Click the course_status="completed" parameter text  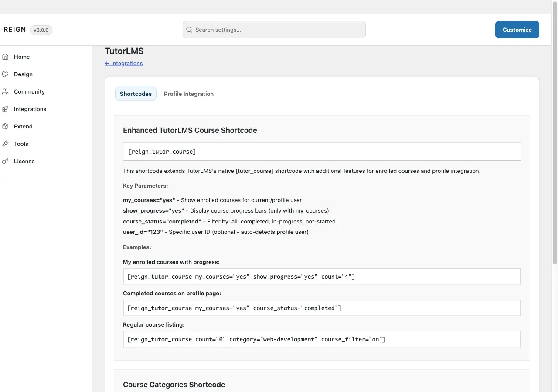point(162,221)
